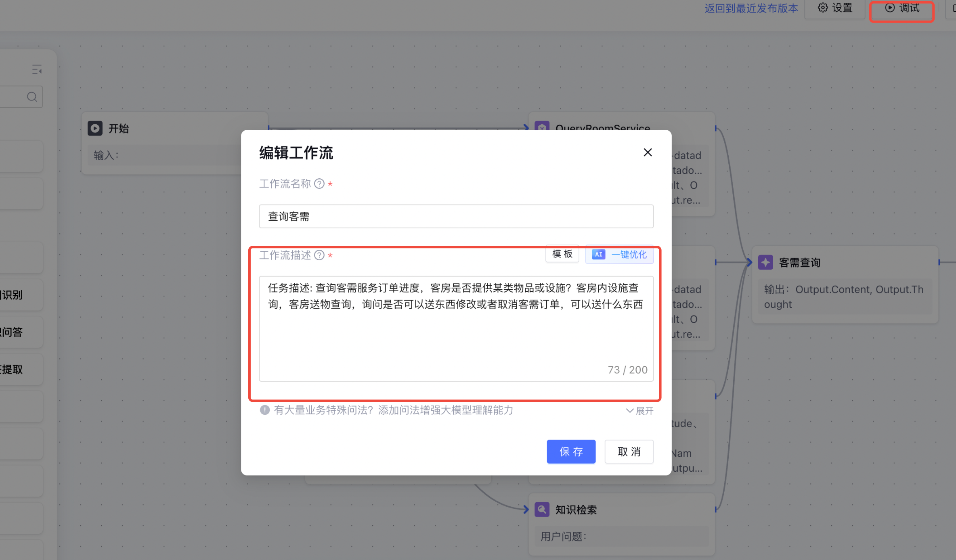This screenshot has height=560, width=956.
Task: Close the 编辑工作流 dialog
Action: (x=648, y=152)
